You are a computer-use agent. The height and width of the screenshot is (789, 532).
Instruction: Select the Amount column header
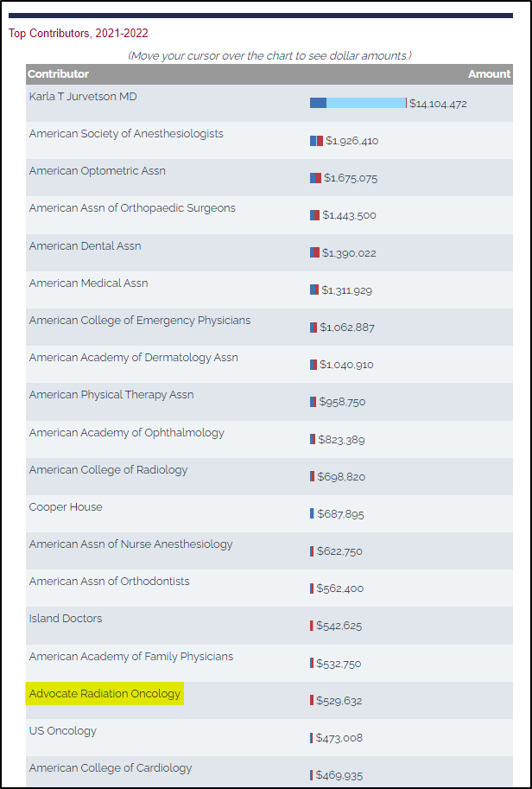(x=490, y=74)
